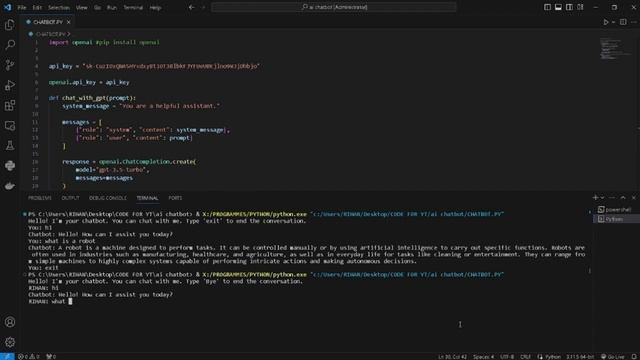Screen dimensions: 640x360
Task: Open terminal panel More Actions ellipsis
Action: (x=612, y=198)
